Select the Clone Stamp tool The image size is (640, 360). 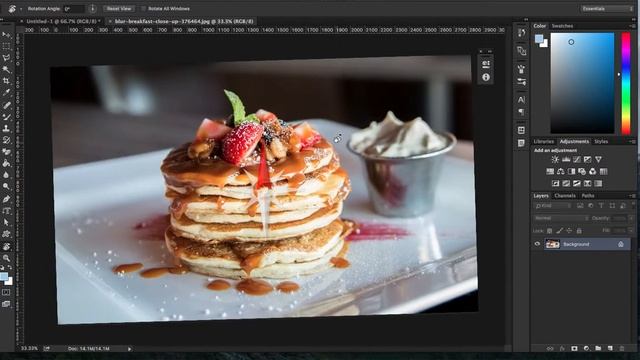click(x=6, y=128)
